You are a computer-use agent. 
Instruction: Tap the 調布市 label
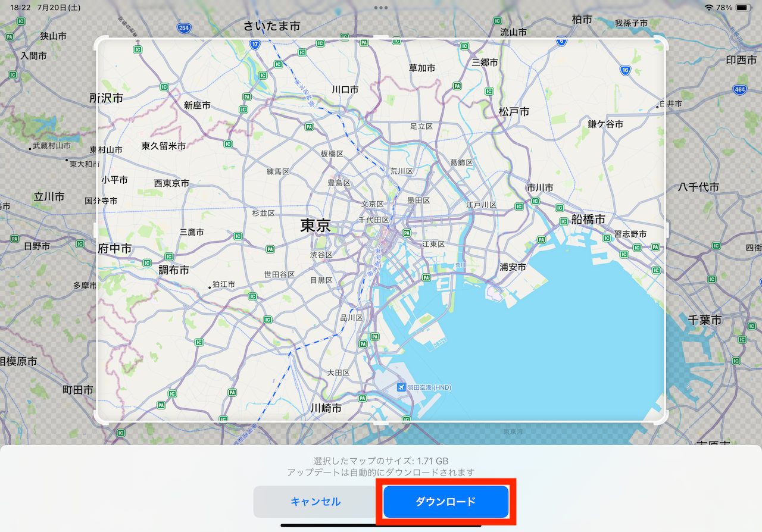tap(174, 270)
